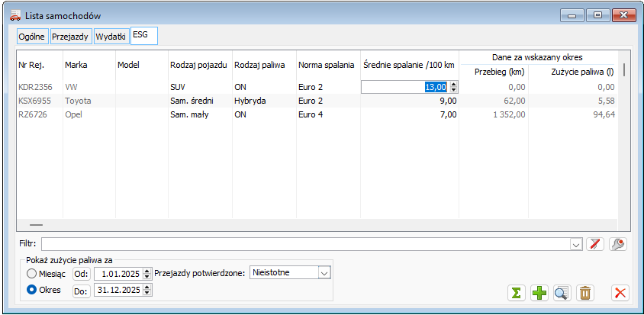The width and height of the screenshot is (644, 315).
Task: Select row KSX6955
Action: [x=317, y=101]
